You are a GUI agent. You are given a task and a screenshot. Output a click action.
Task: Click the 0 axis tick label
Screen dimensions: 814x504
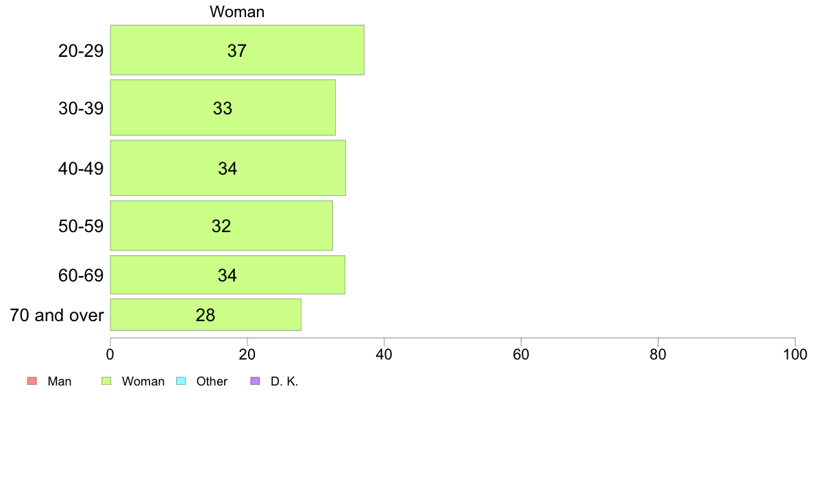pos(110,355)
